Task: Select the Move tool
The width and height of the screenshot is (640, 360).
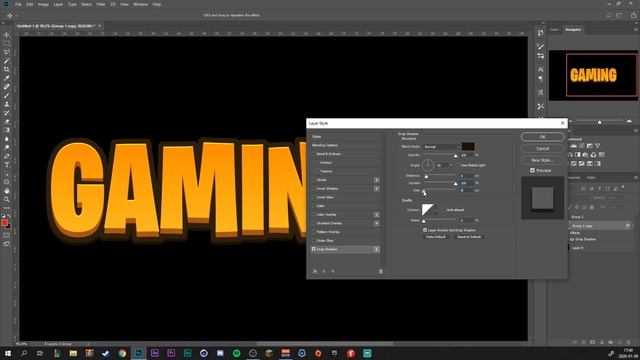Action: click(7, 35)
